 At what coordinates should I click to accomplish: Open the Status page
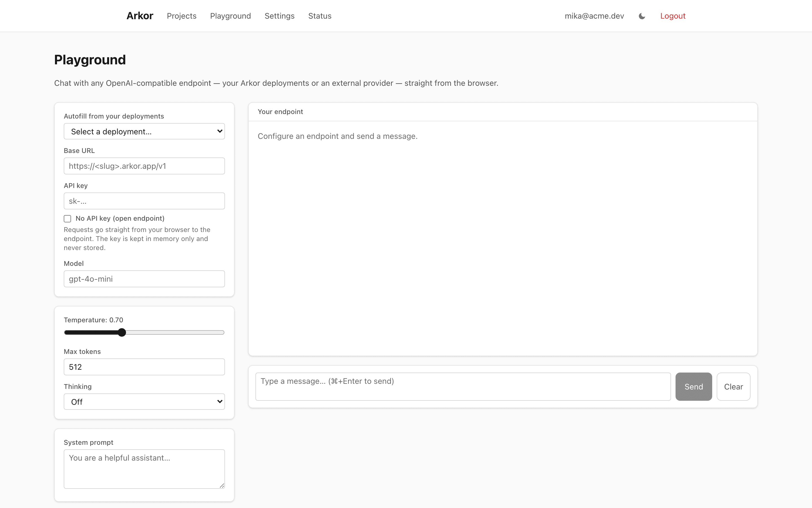(x=320, y=16)
